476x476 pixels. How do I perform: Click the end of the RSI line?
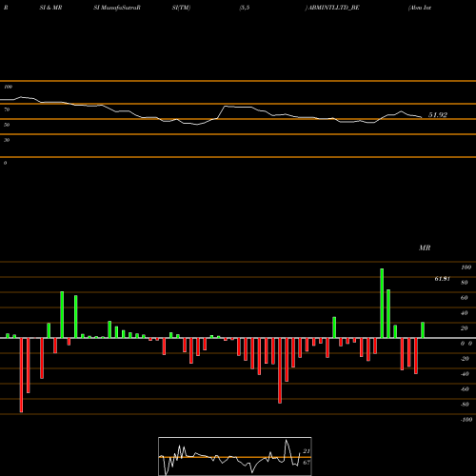coord(422,117)
